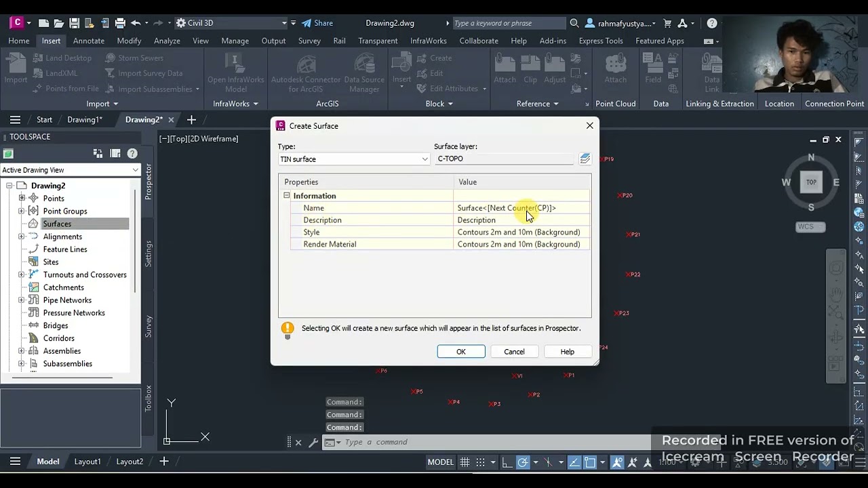Click the keyword search box in title bar

click(509, 23)
